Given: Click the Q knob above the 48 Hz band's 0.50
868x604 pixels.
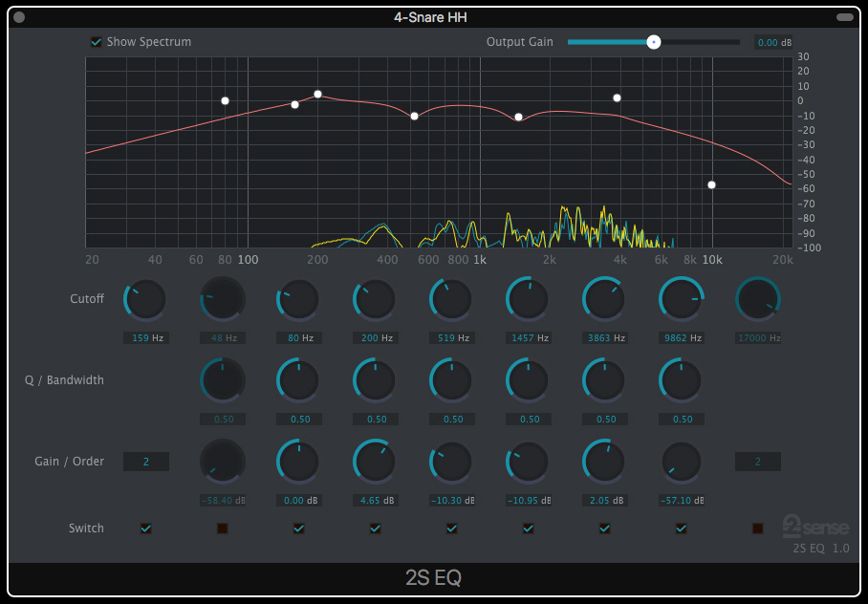Looking at the screenshot, I should (x=222, y=380).
